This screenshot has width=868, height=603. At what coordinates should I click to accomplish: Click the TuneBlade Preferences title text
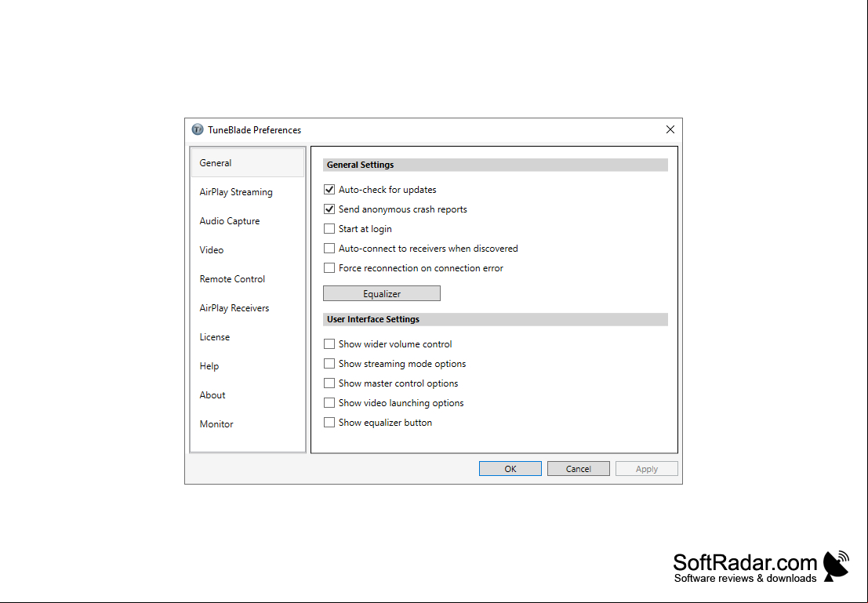[255, 130]
